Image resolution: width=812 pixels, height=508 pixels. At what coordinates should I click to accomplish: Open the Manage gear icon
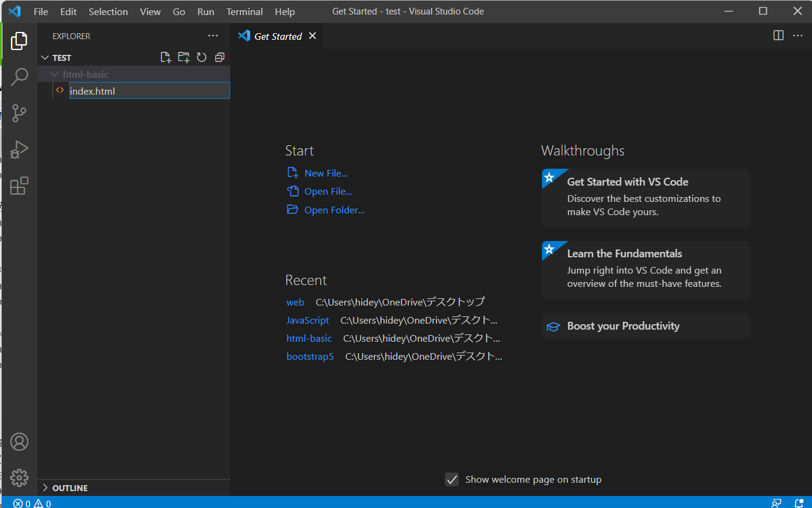19,477
